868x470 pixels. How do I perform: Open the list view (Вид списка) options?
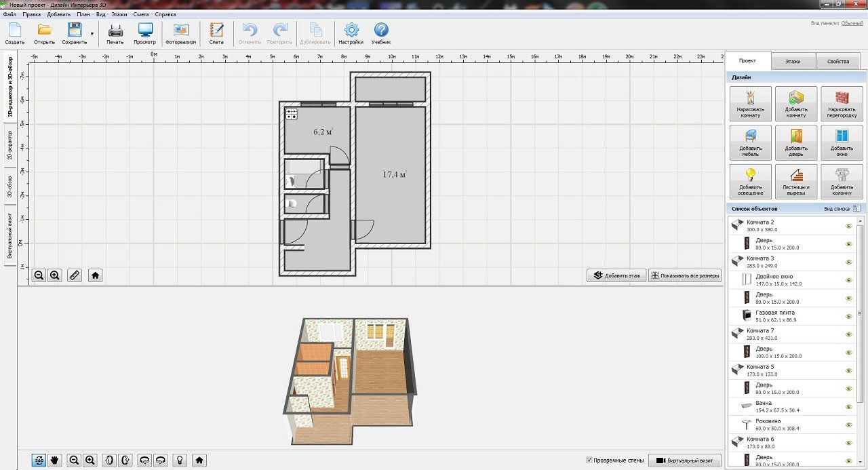[x=856, y=209]
